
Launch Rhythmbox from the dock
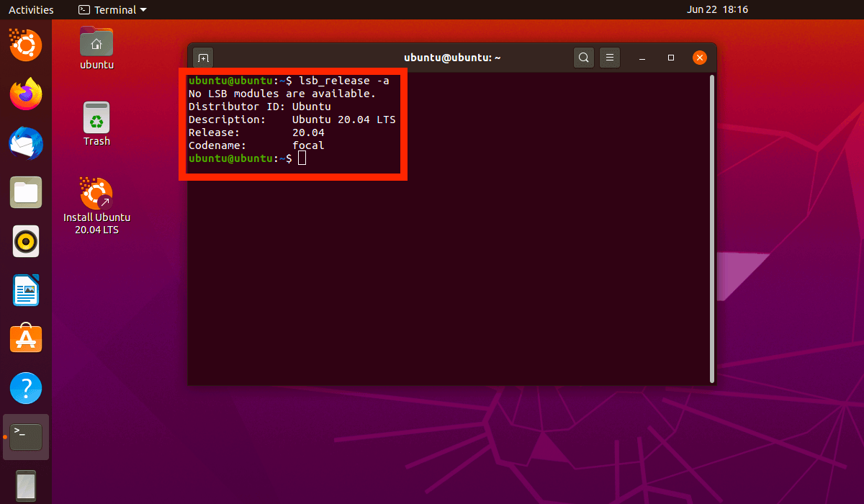[x=26, y=241]
